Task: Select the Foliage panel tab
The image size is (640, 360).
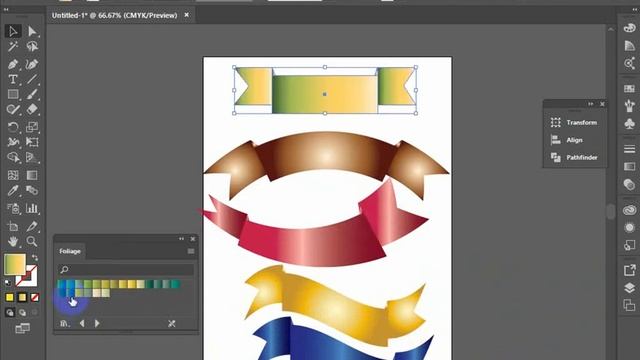Action: point(70,251)
